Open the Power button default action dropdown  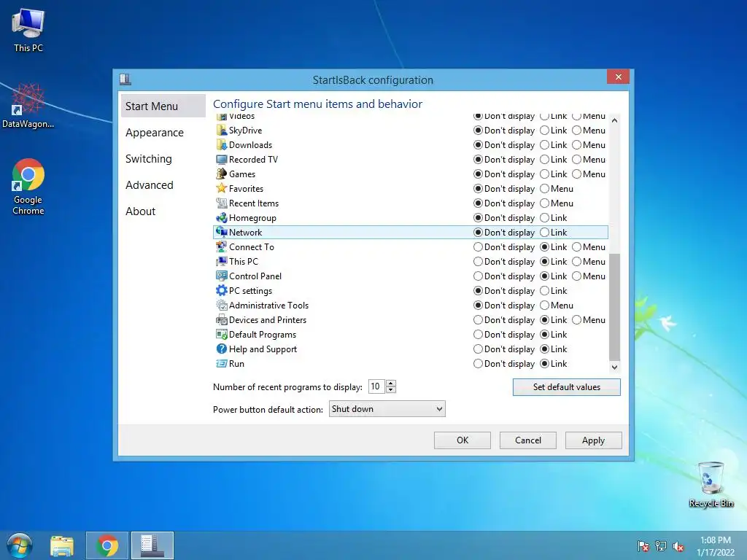pos(387,409)
